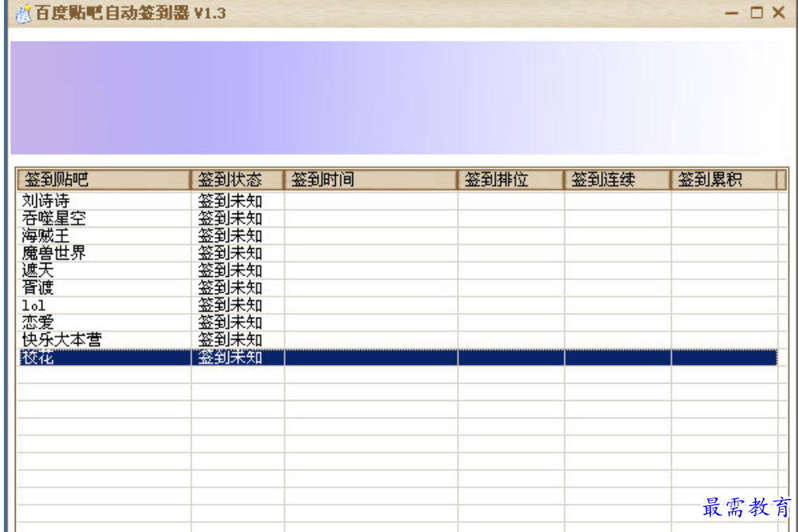
Task: Click the purple gradient banner area
Action: click(399, 98)
